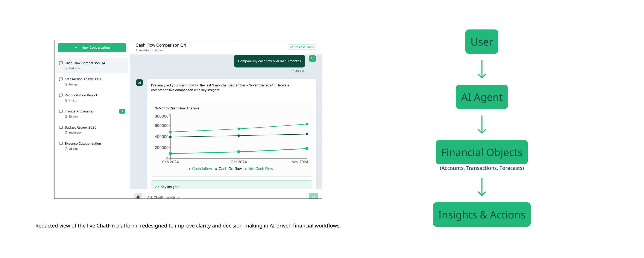Screen dimensions: 644x258
Task: Click Oct 2024 Cash Outflow data point
Action: [x=239, y=136]
